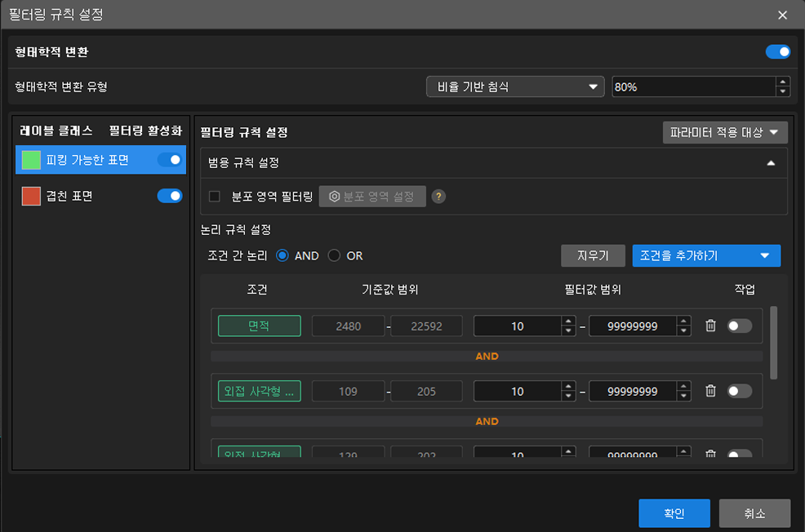805x532 pixels.
Task: Enable the 면적 condition action toggle
Action: click(x=740, y=326)
